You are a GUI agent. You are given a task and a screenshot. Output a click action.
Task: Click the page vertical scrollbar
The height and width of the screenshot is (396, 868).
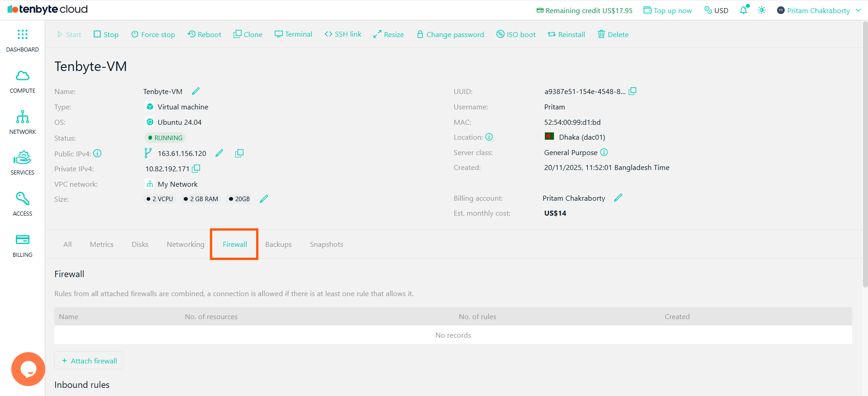click(x=865, y=154)
